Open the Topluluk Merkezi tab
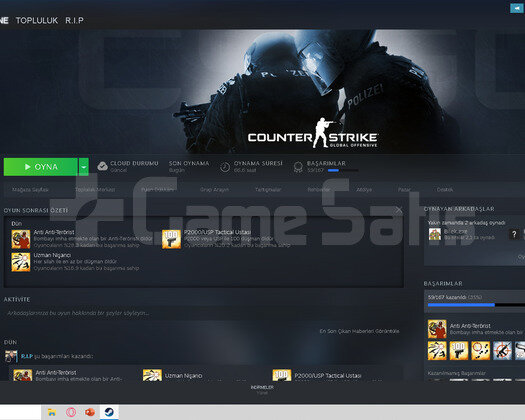The width and height of the screenshot is (525, 420). [95, 190]
